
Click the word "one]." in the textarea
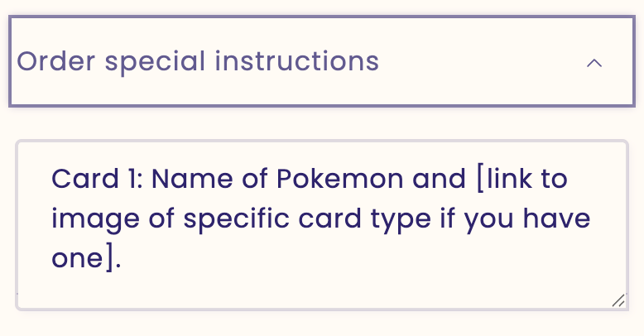coord(86,260)
